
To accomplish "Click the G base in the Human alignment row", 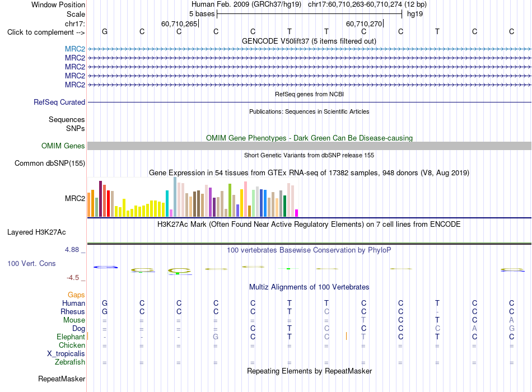I will coord(105,303).
